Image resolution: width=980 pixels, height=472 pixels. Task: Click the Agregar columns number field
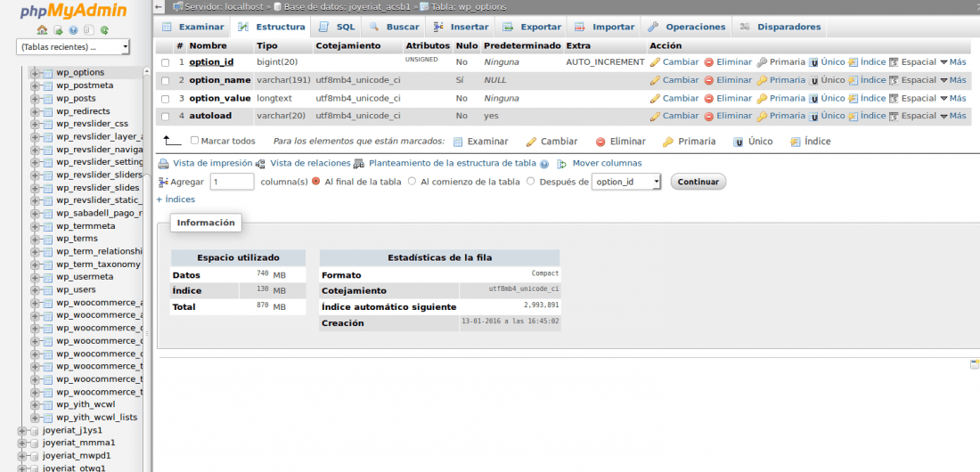click(x=232, y=182)
